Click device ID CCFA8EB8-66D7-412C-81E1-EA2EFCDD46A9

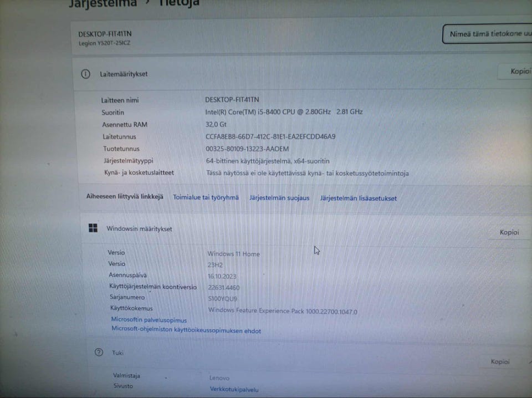coord(270,136)
